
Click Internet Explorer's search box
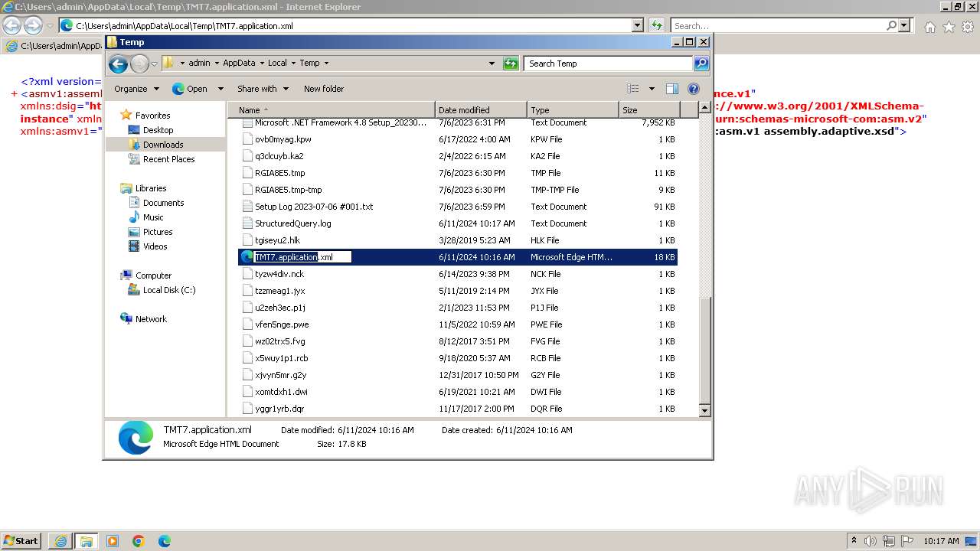tap(778, 25)
